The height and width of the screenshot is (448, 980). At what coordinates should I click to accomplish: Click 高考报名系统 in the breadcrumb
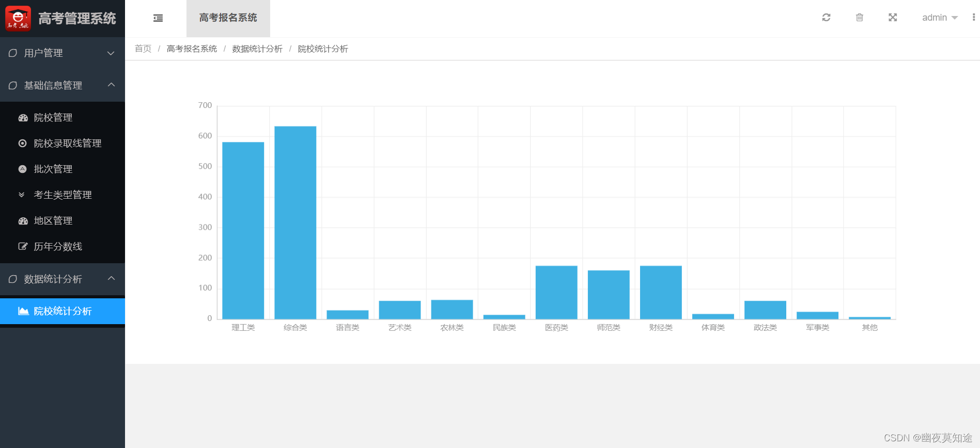[x=192, y=49]
